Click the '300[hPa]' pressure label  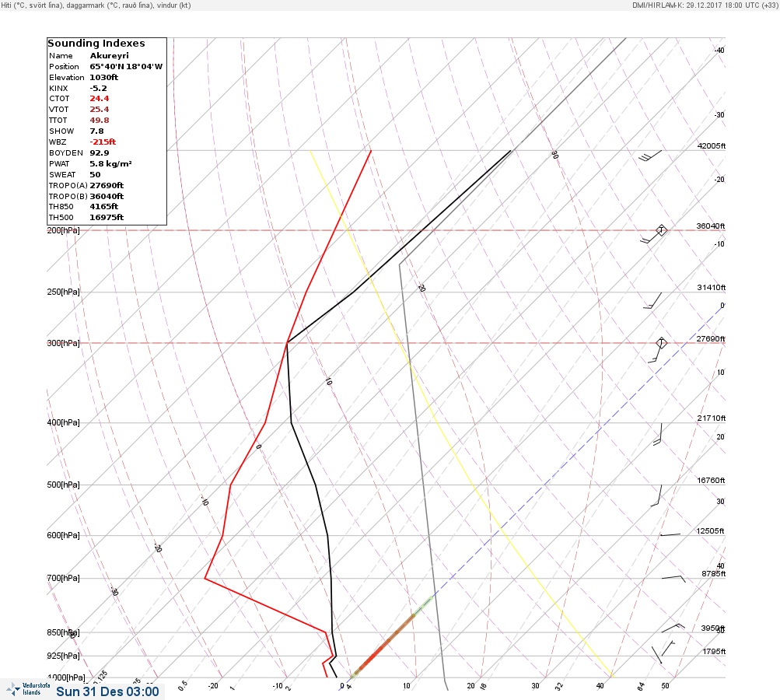(63, 343)
